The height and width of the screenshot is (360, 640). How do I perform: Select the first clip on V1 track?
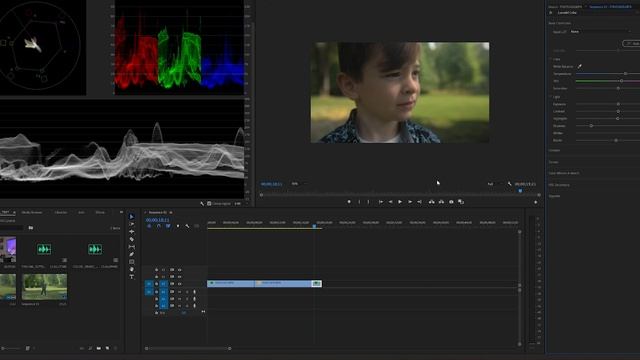(x=231, y=283)
